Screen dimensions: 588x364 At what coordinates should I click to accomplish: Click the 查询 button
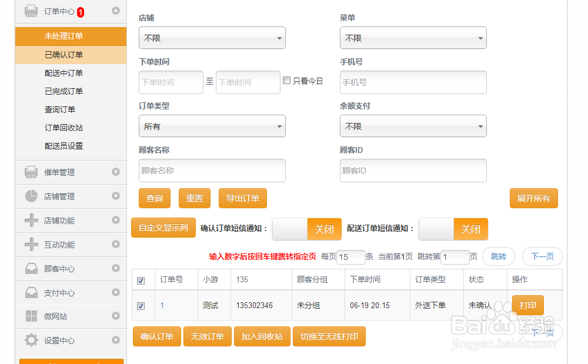[x=155, y=198]
